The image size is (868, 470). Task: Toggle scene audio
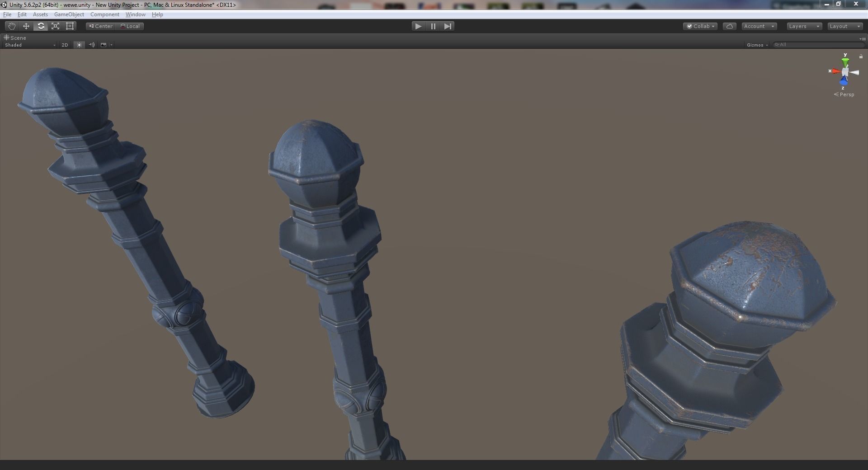pyautogui.click(x=92, y=45)
